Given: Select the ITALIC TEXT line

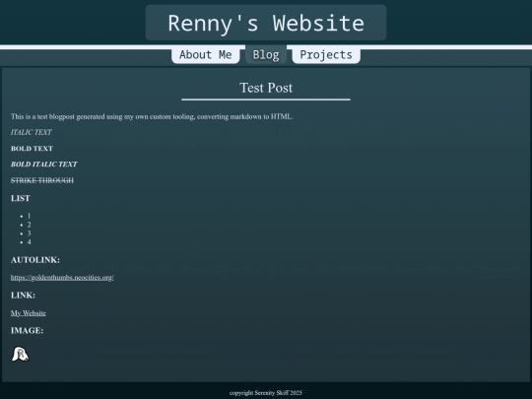Looking at the screenshot, I should point(32,132).
